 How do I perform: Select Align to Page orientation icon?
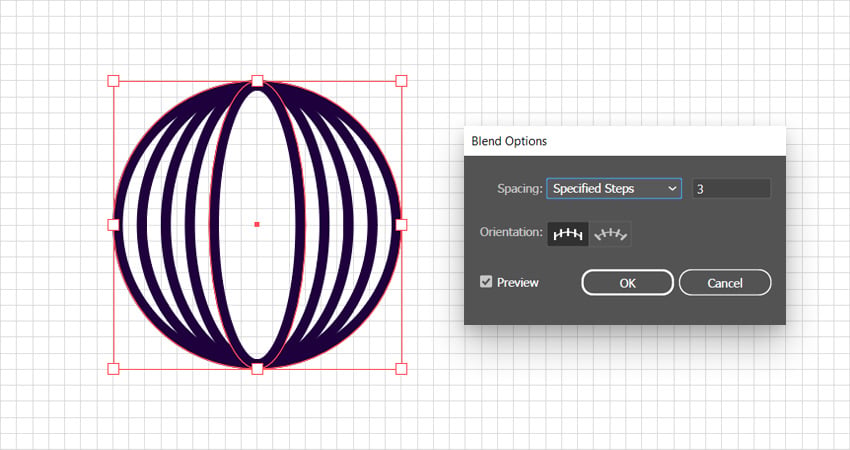point(568,234)
